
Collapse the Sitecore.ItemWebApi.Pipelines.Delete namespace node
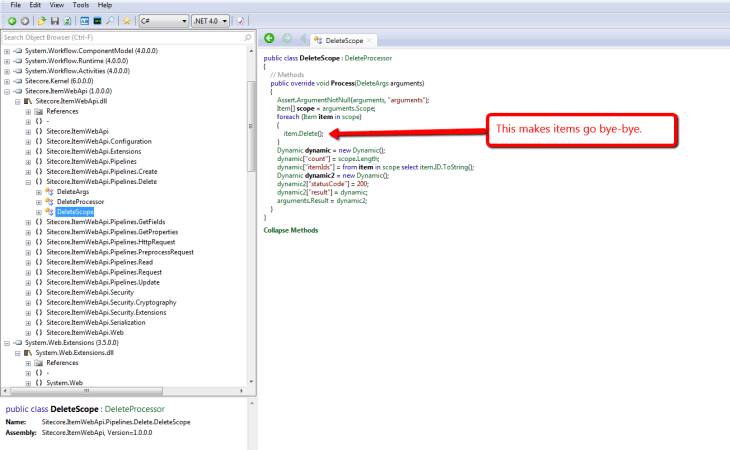click(x=28, y=181)
